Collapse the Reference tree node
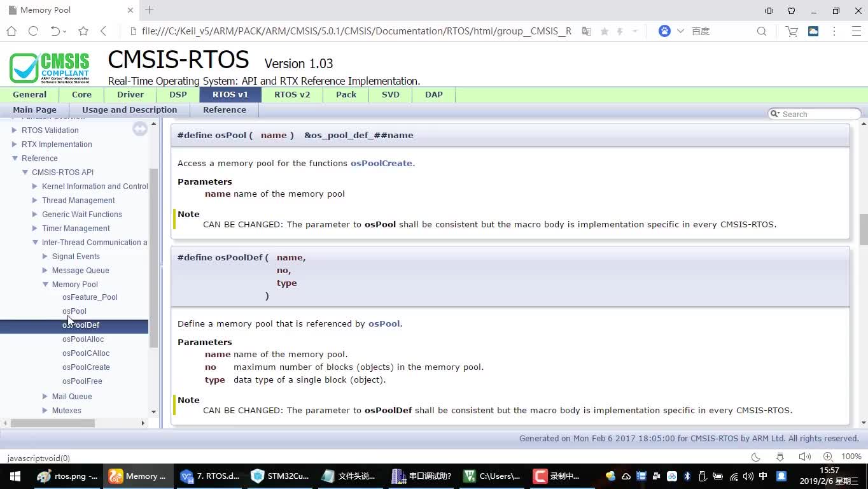This screenshot has height=489, width=868. pyautogui.click(x=15, y=158)
